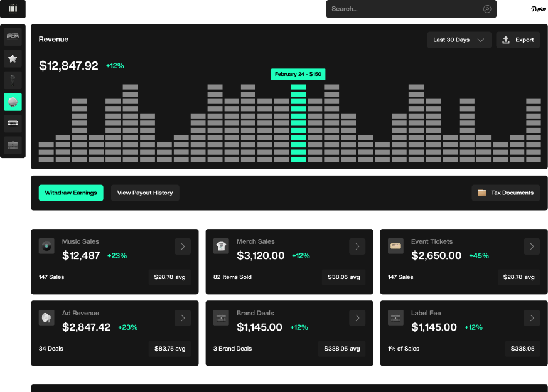Click the February 24 - $150 tooltip
Viewport: 548px width, 392px height.
(298, 74)
